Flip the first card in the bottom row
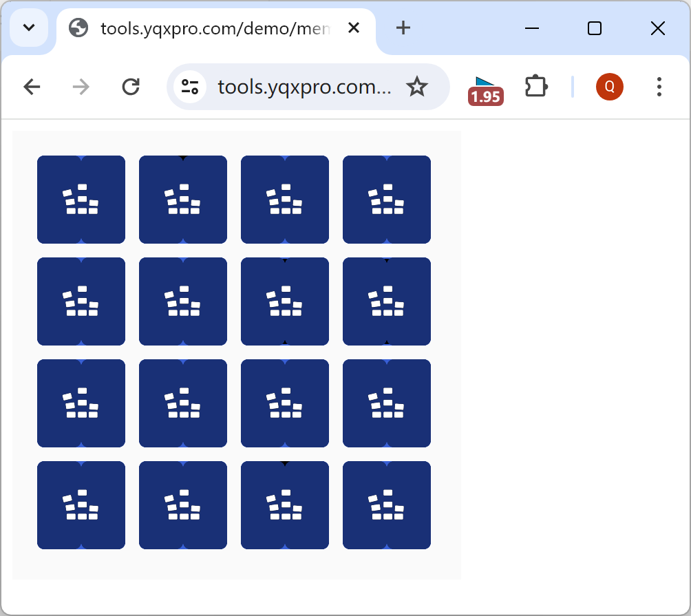 (81, 505)
